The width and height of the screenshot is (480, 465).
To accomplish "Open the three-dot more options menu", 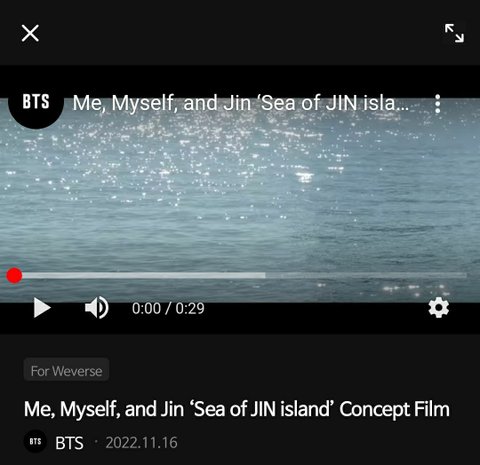I will pos(438,104).
